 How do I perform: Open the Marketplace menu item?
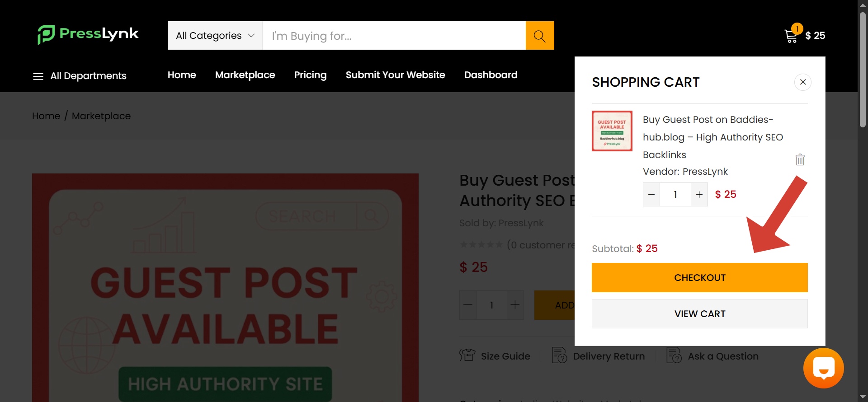tap(245, 75)
